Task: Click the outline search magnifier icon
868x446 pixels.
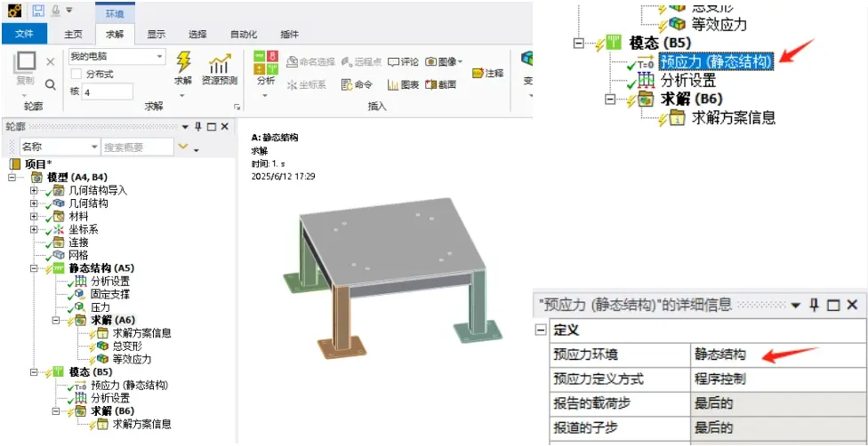Action: point(51,84)
